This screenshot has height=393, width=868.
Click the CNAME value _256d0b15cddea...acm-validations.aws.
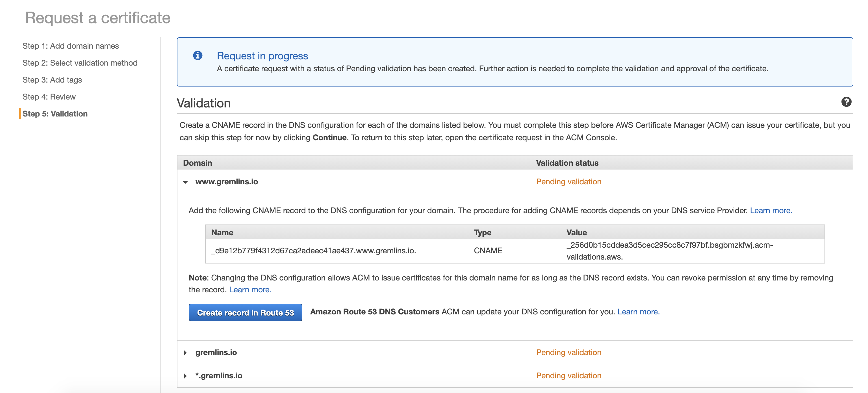pos(670,251)
